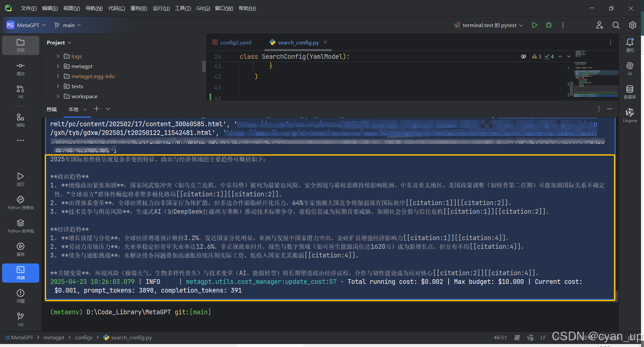Viewport: 644px width, 347px height.
Task: Debug the current run configuration
Action: [549, 25]
